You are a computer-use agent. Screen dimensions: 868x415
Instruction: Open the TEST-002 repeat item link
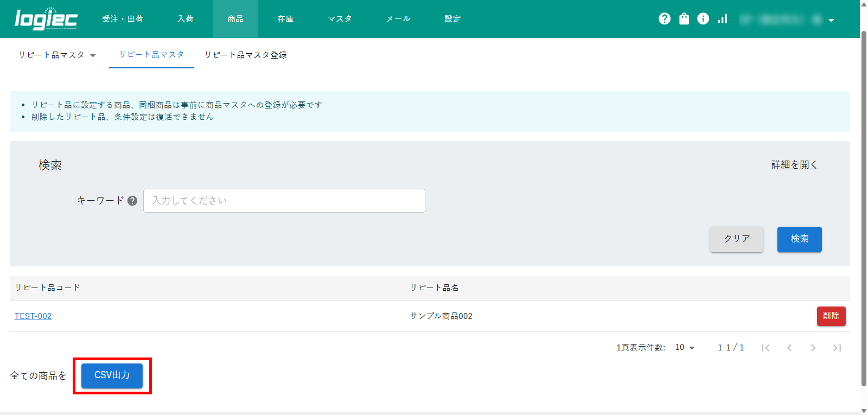[x=33, y=316]
